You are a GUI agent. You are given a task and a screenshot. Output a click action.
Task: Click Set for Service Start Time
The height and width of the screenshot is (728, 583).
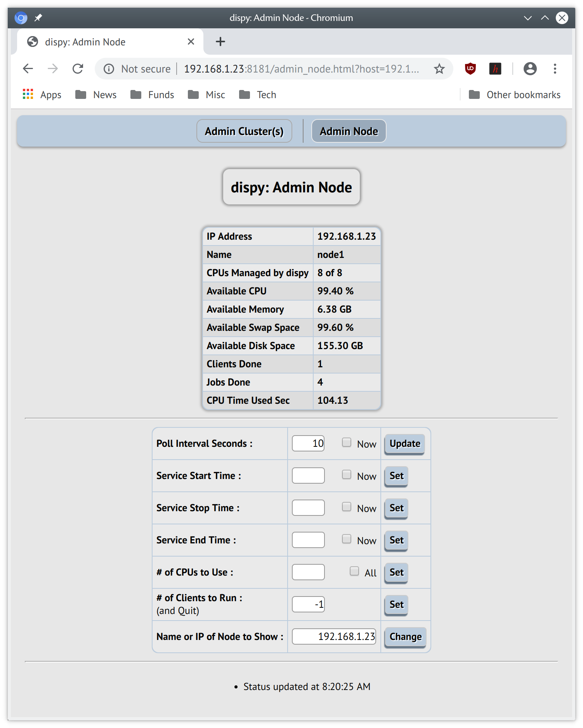(396, 476)
